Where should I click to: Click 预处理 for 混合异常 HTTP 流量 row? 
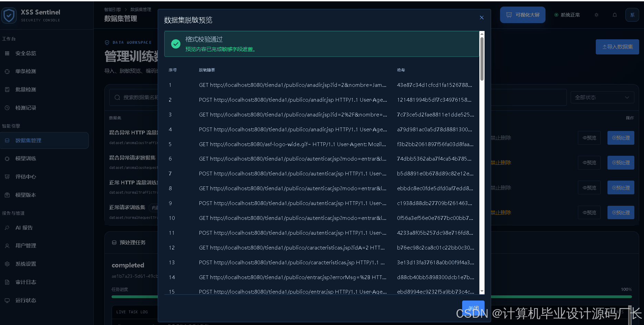pyautogui.click(x=621, y=138)
